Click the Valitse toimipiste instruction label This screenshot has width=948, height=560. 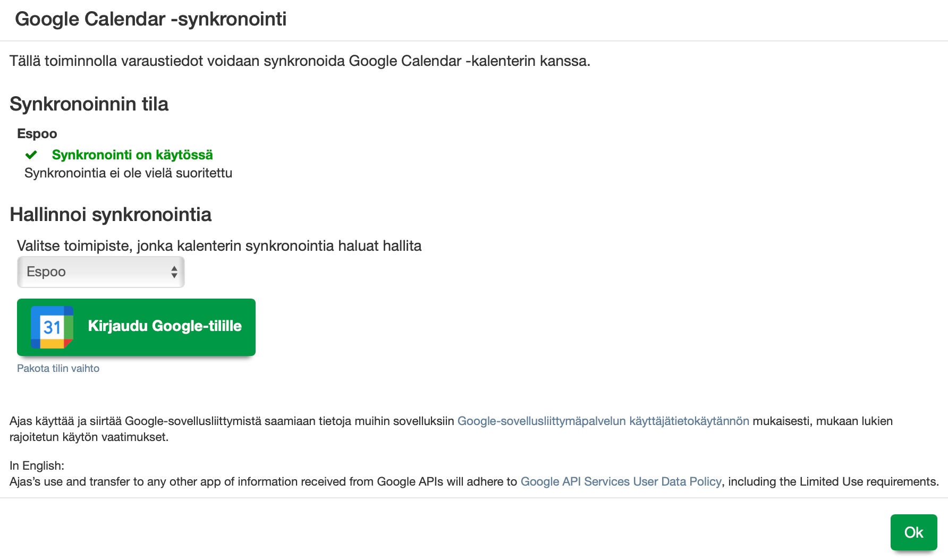tap(219, 245)
